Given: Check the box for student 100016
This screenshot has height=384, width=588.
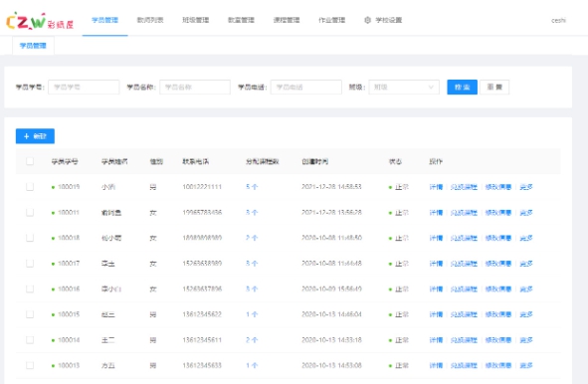Looking at the screenshot, I should coord(30,288).
